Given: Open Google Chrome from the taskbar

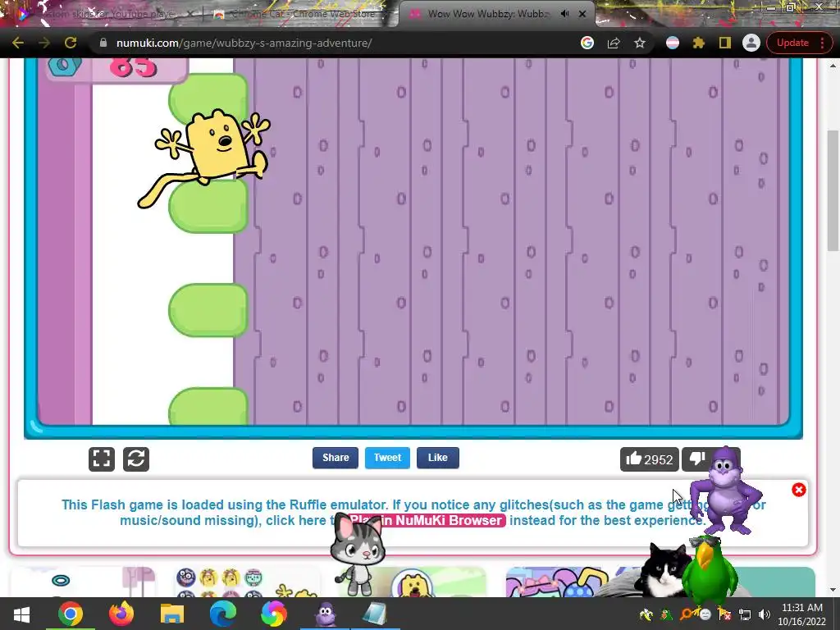Looking at the screenshot, I should 71,614.
